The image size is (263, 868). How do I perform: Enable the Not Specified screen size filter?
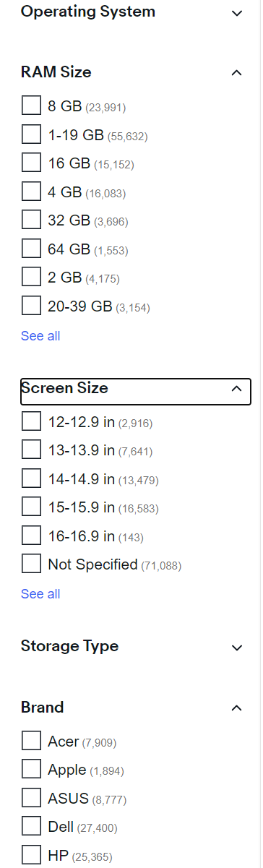click(x=31, y=564)
